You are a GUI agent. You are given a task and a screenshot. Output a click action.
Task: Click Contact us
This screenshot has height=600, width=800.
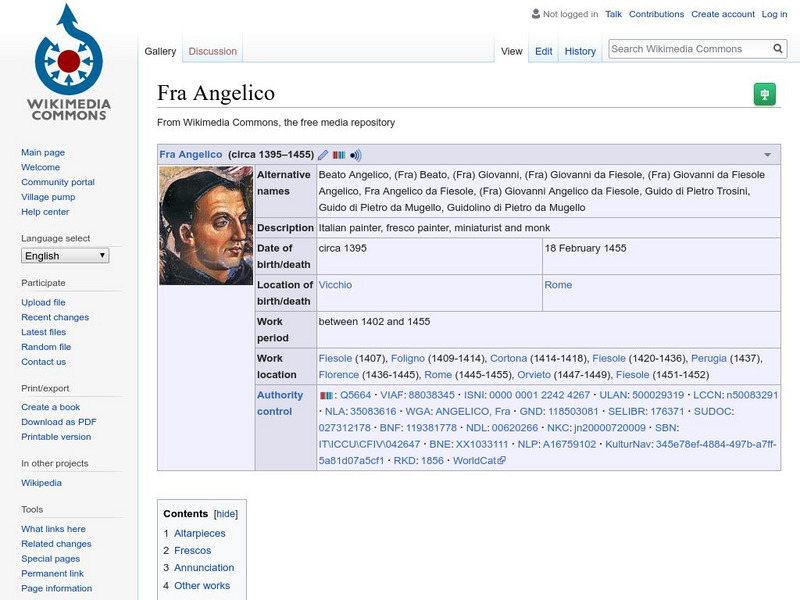click(43, 362)
